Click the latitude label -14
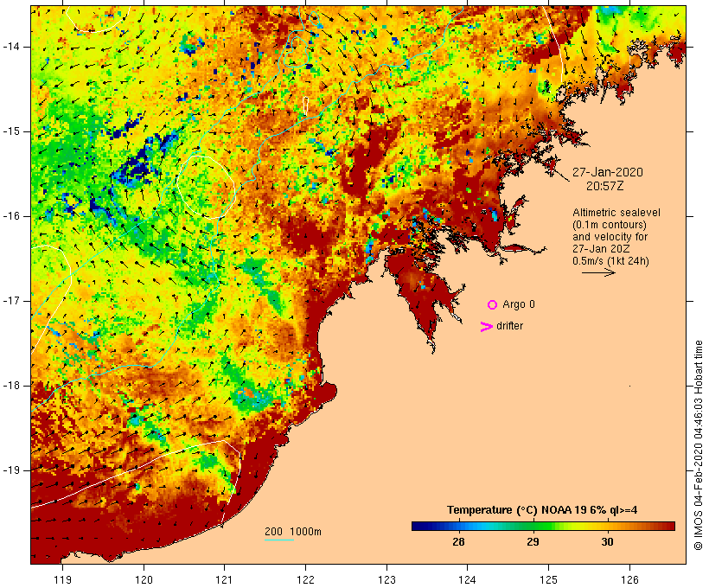709x588 pixels. click(x=10, y=47)
